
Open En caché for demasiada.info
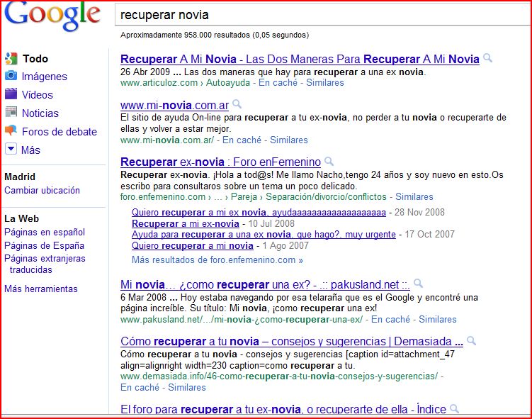pyautogui.click(x=140, y=387)
